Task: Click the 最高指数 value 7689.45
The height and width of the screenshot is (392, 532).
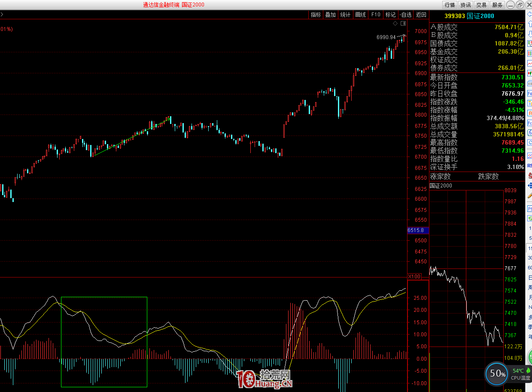Action: (513, 142)
